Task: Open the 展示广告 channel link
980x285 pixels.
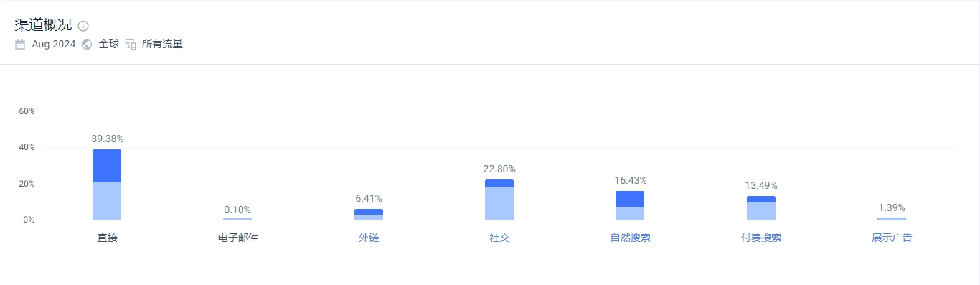Action: (x=892, y=238)
